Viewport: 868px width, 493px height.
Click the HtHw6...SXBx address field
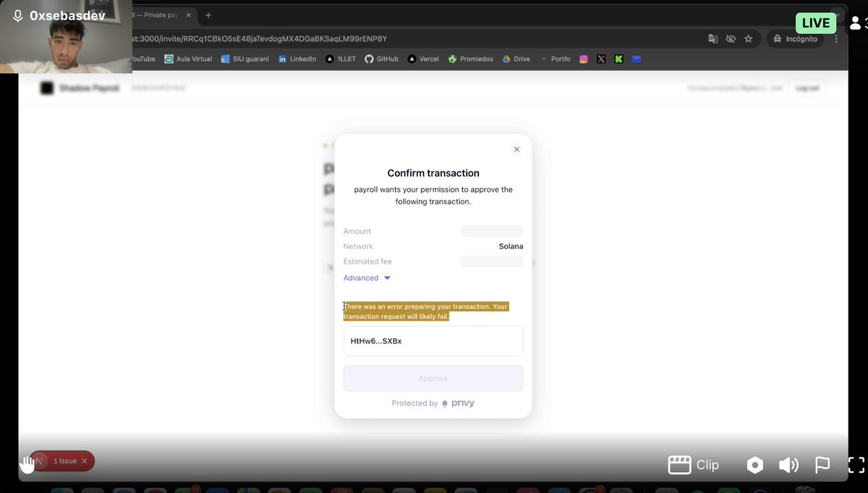click(433, 341)
